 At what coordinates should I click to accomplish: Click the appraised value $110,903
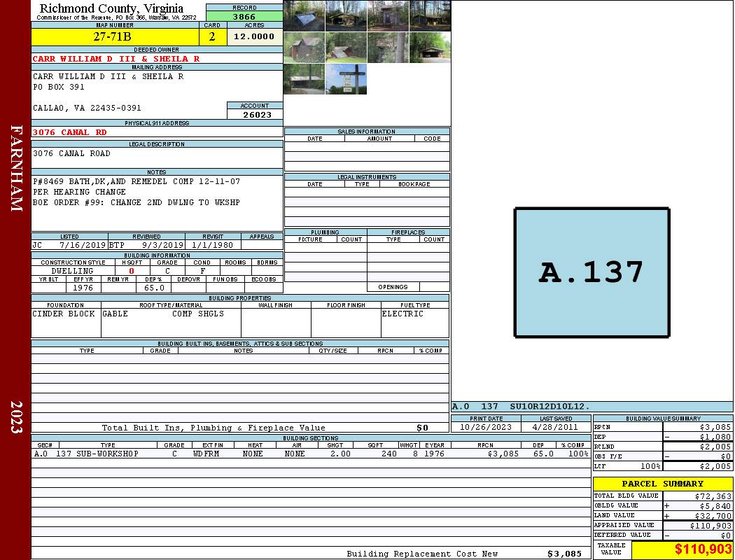tap(710, 526)
